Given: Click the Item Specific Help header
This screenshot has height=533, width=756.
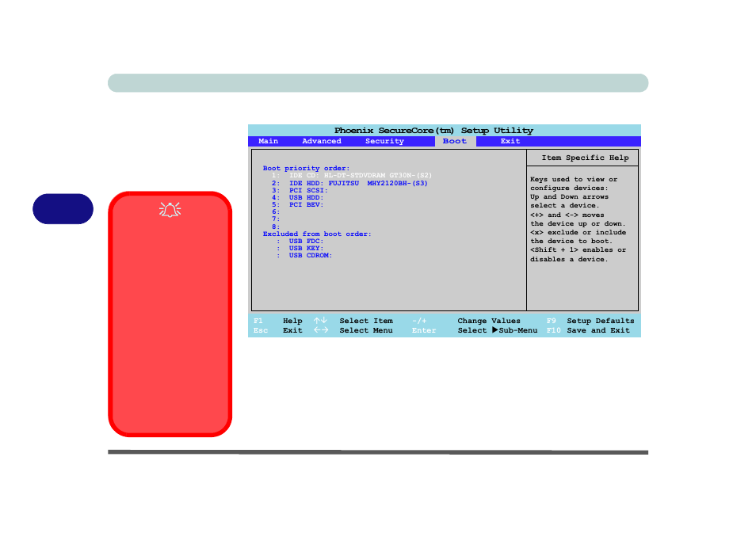Looking at the screenshot, I should pos(585,158).
